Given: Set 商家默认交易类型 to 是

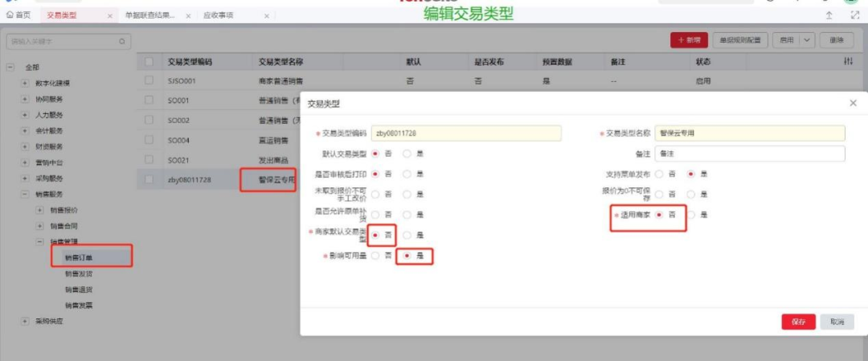Looking at the screenshot, I should 407,236.
